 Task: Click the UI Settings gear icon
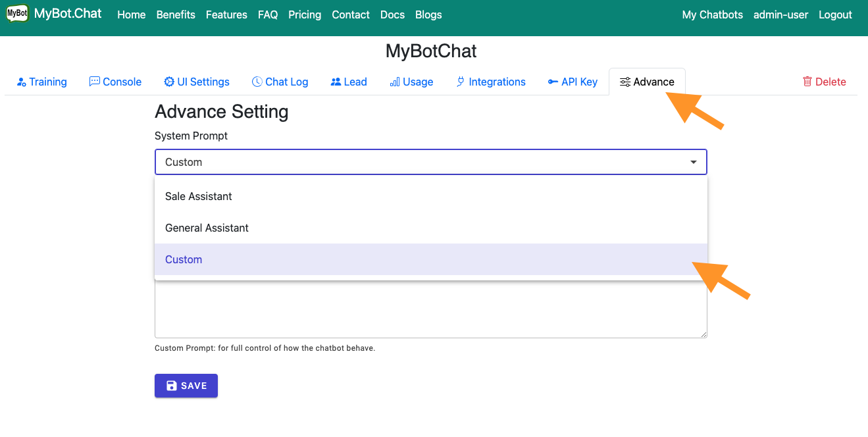[169, 82]
